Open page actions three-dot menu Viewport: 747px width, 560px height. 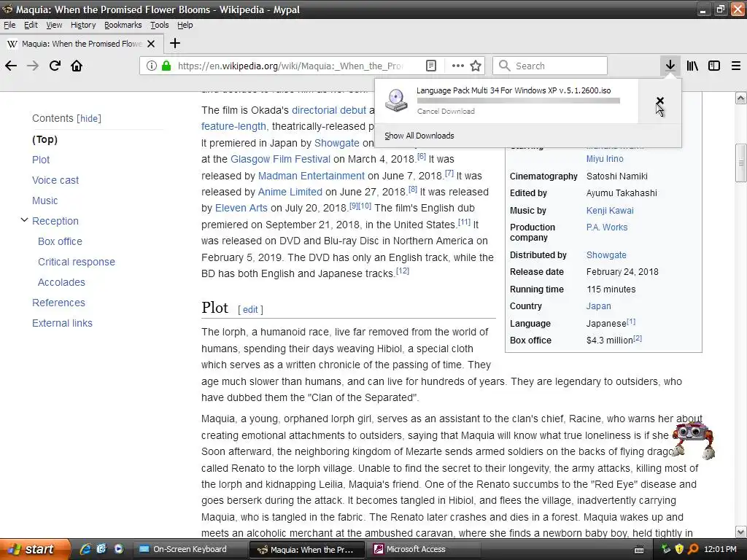tap(458, 66)
